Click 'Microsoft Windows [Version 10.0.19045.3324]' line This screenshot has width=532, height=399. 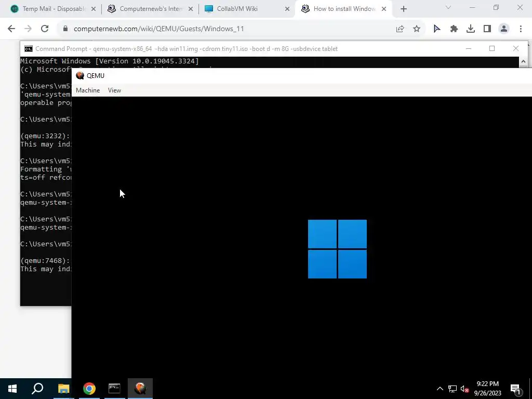(110, 61)
